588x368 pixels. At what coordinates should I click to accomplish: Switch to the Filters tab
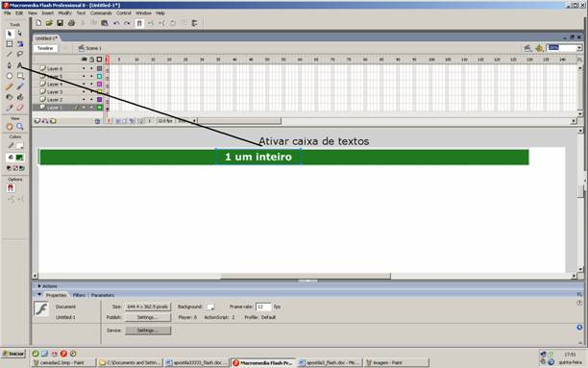pos(79,295)
